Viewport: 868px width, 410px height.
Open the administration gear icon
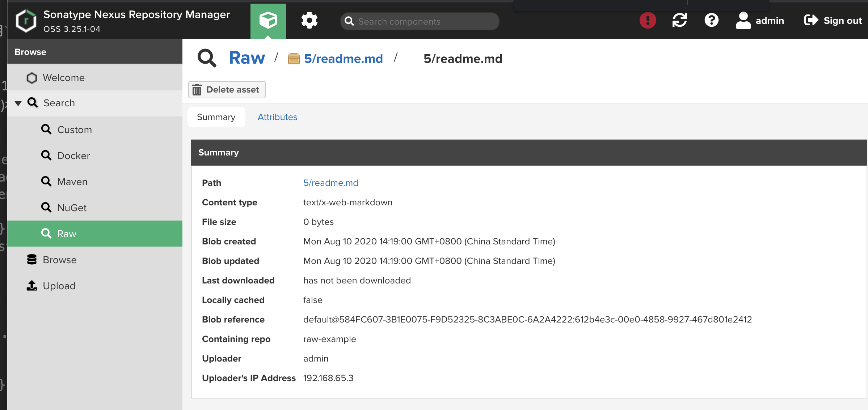pos(309,21)
